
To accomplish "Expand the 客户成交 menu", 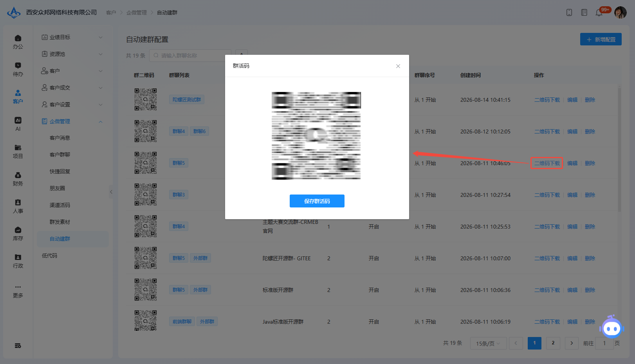I will (72, 88).
